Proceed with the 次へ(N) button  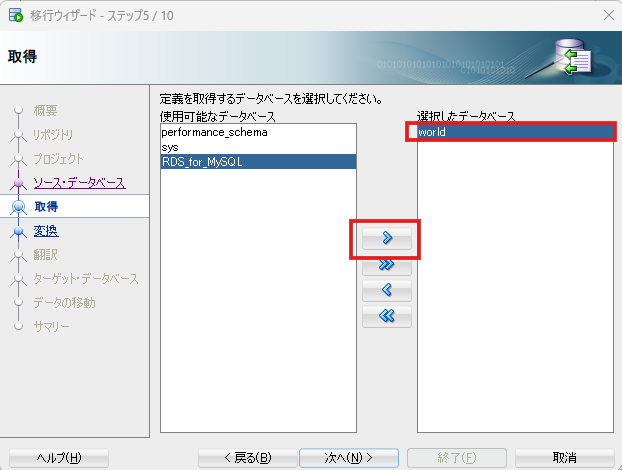click(349, 458)
